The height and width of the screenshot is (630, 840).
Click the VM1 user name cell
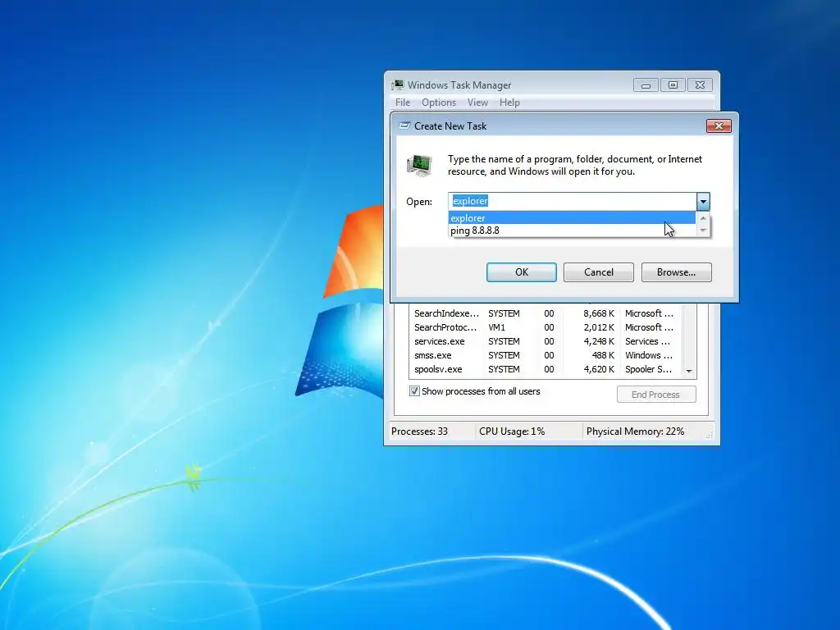tap(496, 327)
